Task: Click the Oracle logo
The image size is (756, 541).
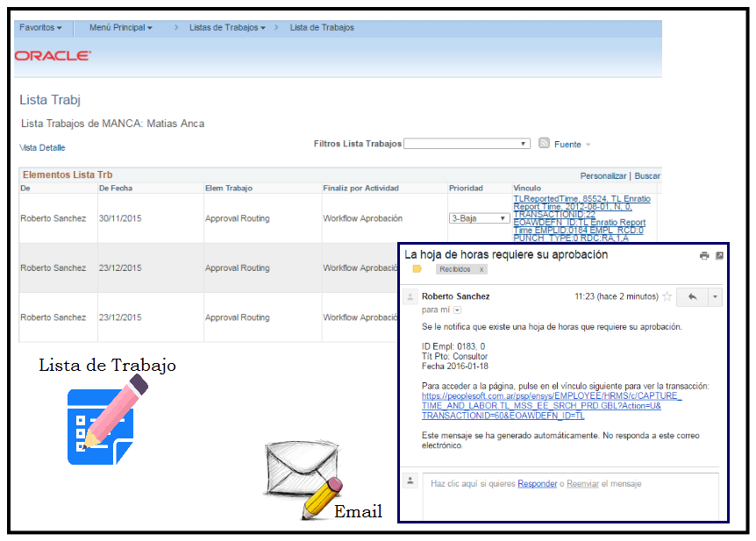Action: click(53, 56)
